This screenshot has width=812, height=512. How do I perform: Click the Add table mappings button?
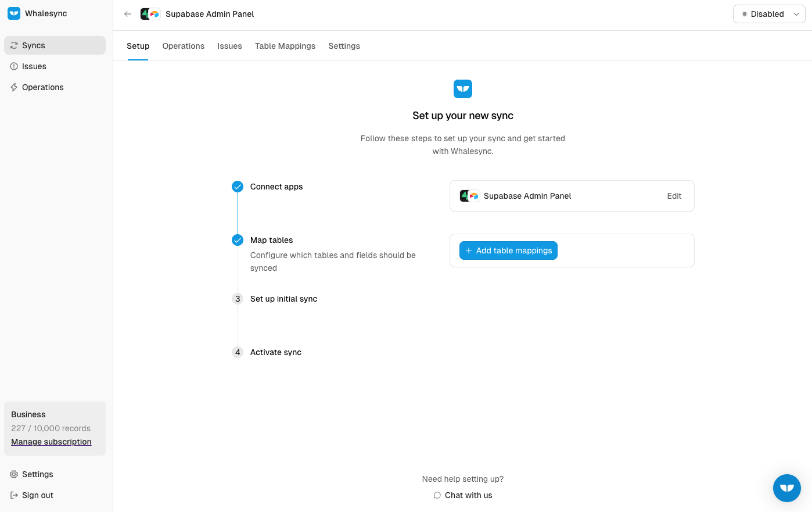coord(508,250)
